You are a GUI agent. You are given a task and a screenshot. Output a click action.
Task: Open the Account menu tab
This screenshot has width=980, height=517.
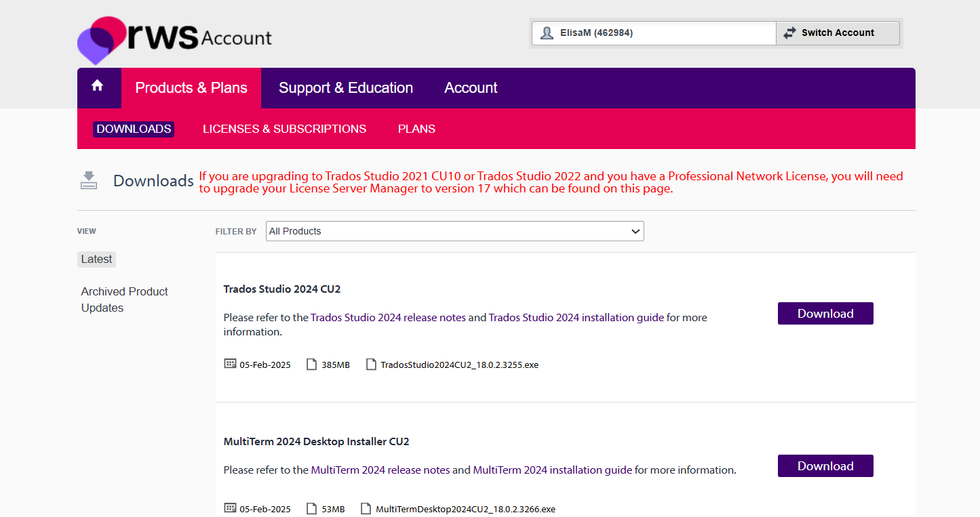(471, 88)
